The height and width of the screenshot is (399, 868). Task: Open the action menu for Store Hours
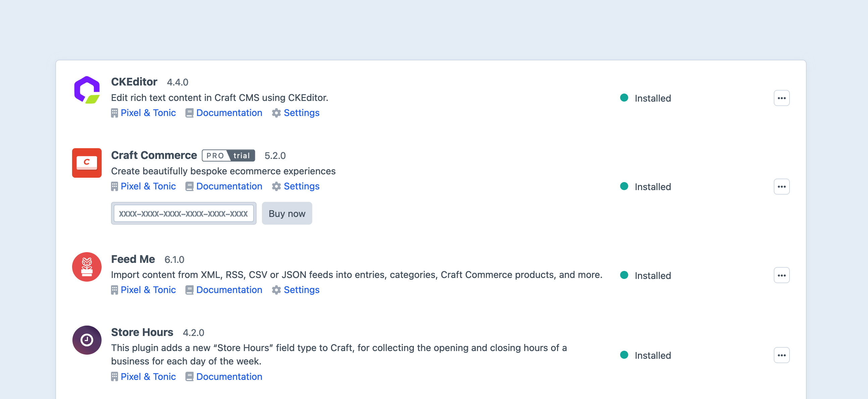(782, 355)
